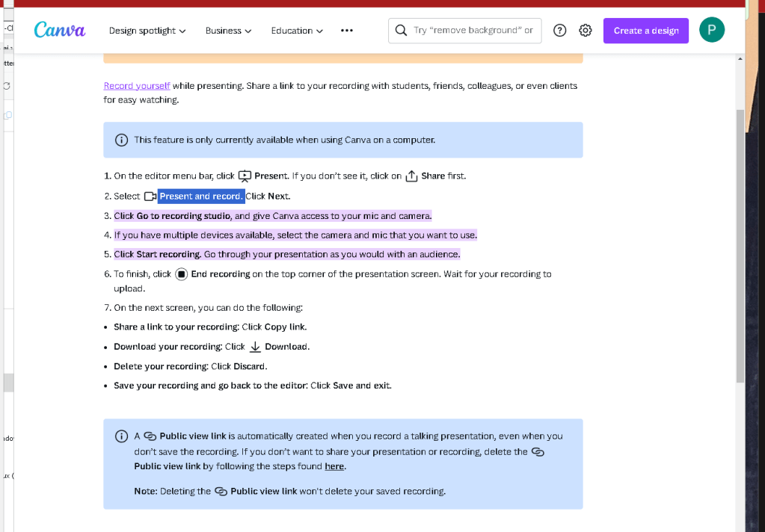Click the Present icon in step 1
This screenshot has width=765, height=532.
tap(245, 176)
